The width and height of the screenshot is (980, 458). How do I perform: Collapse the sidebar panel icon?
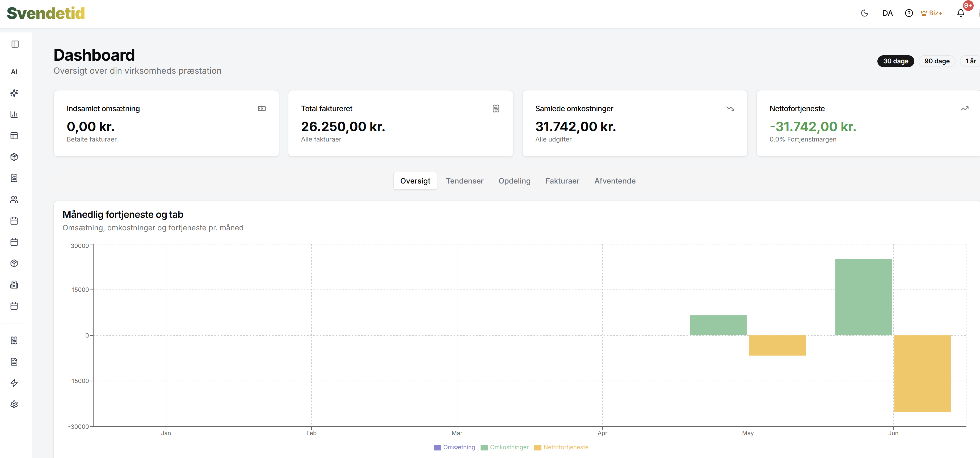point(15,44)
